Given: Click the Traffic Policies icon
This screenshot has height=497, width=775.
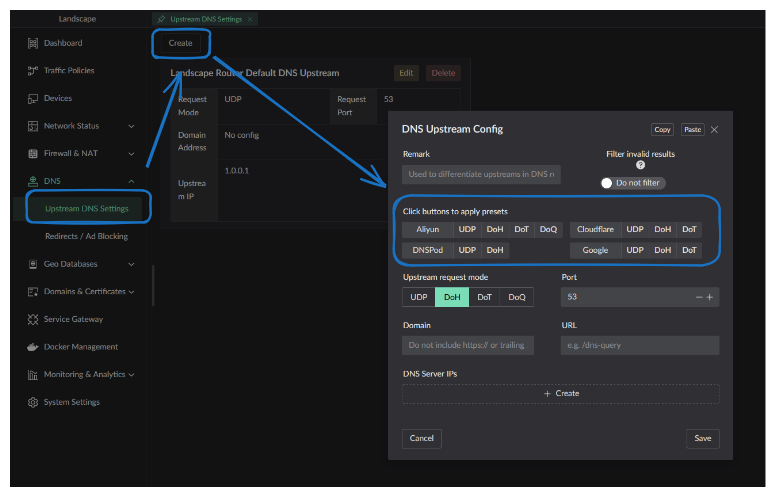Looking at the screenshot, I should click(33, 71).
